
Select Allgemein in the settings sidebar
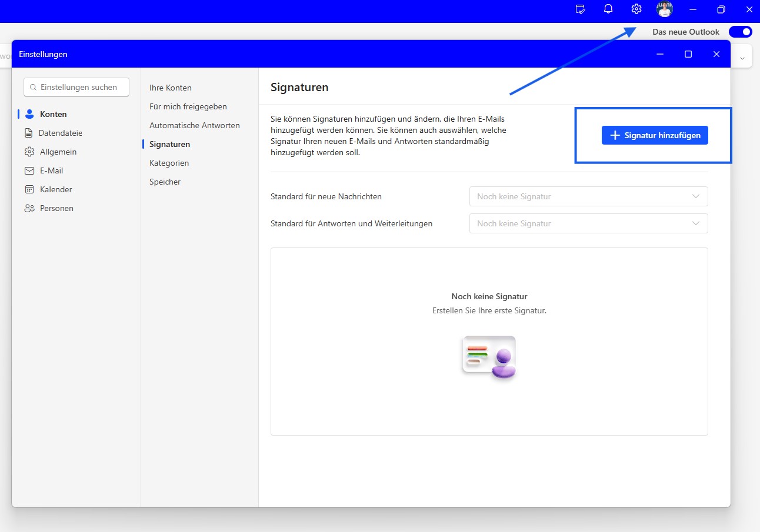coord(58,152)
